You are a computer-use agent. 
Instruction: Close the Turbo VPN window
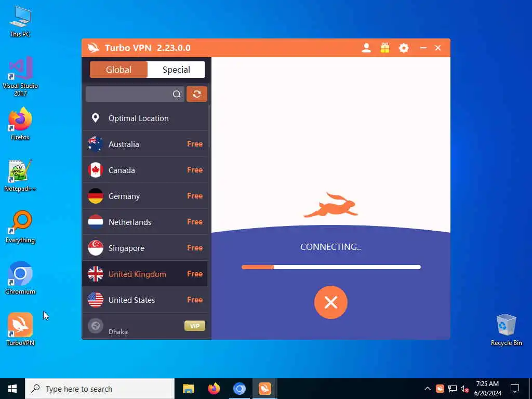[x=438, y=48]
